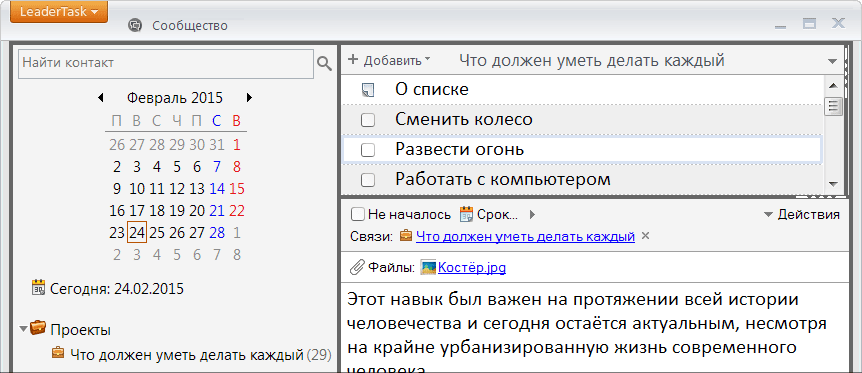The width and height of the screenshot is (862, 373).
Task: Check the Работать с компьютером checkbox
Action: 368,179
